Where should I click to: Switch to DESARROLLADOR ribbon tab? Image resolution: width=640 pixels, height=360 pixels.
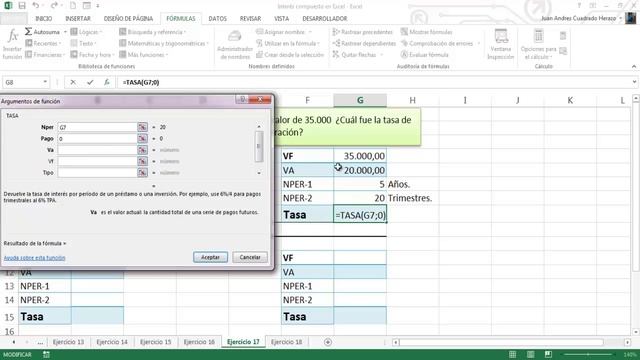(325, 19)
